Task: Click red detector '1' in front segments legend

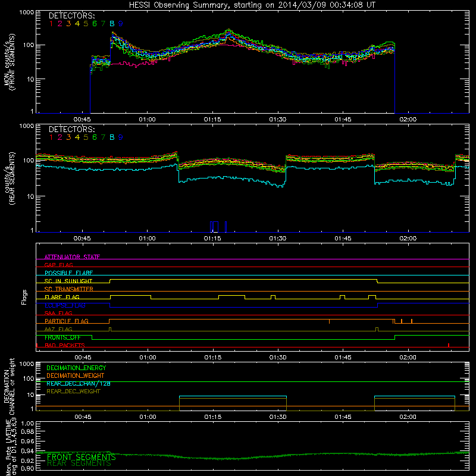Action: pyautogui.click(x=51, y=24)
